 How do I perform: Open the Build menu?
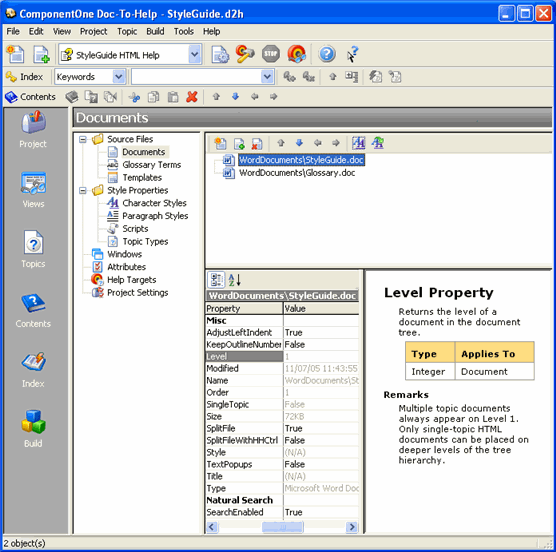click(x=155, y=31)
